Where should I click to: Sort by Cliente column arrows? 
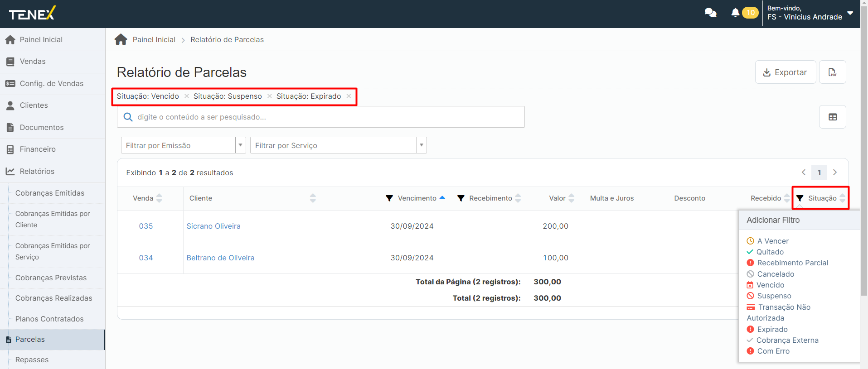point(313,198)
